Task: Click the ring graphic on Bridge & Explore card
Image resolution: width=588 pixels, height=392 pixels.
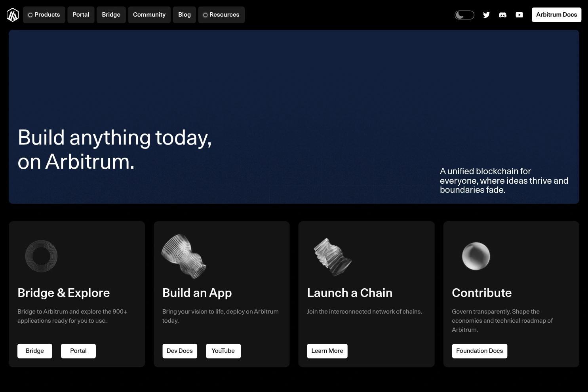Action: [41, 256]
